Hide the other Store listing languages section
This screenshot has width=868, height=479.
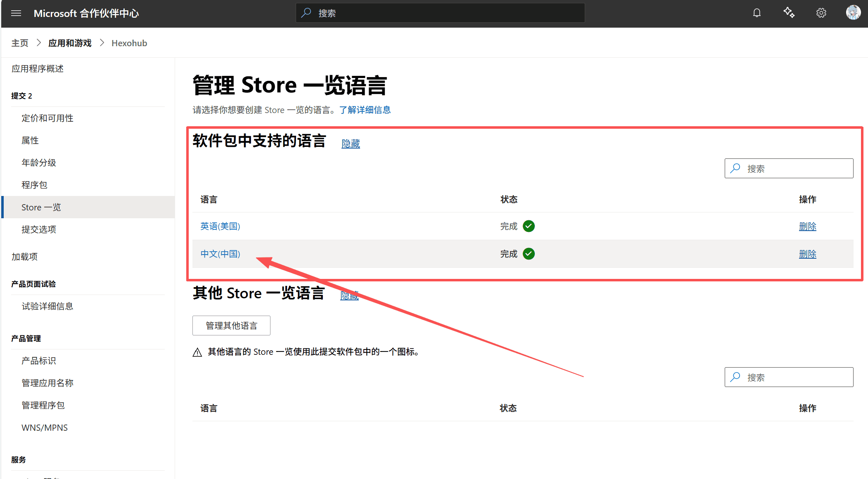[349, 295]
